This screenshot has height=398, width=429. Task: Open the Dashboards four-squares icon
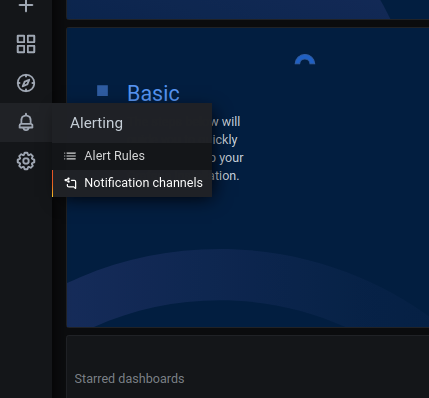(x=26, y=44)
